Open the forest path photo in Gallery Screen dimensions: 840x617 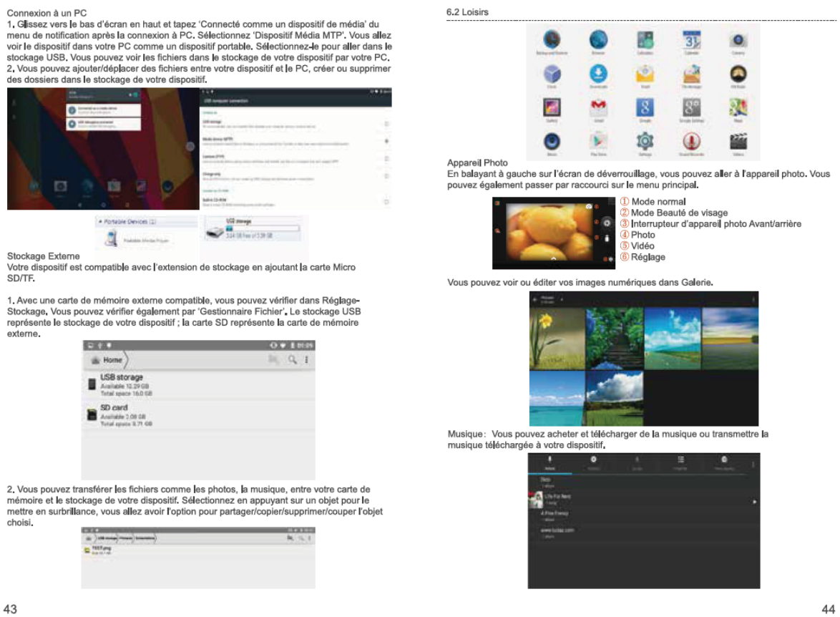point(614,339)
